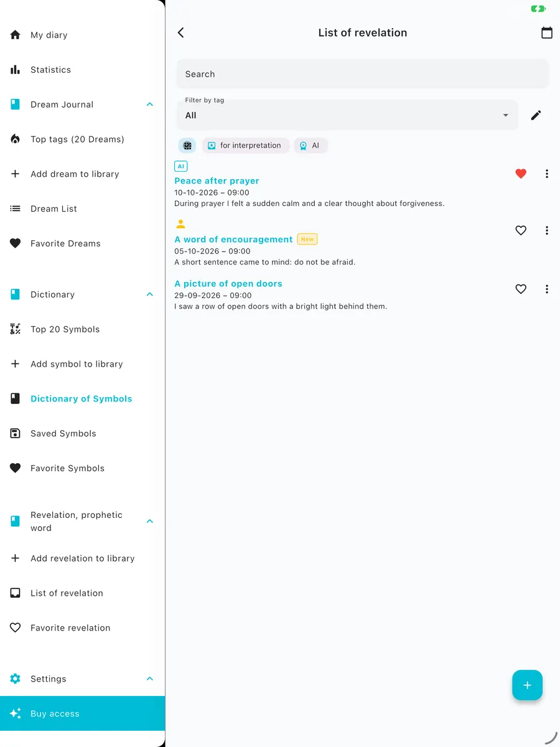Click person icon above A word of encouragement
The width and height of the screenshot is (560, 747).
coord(181,224)
